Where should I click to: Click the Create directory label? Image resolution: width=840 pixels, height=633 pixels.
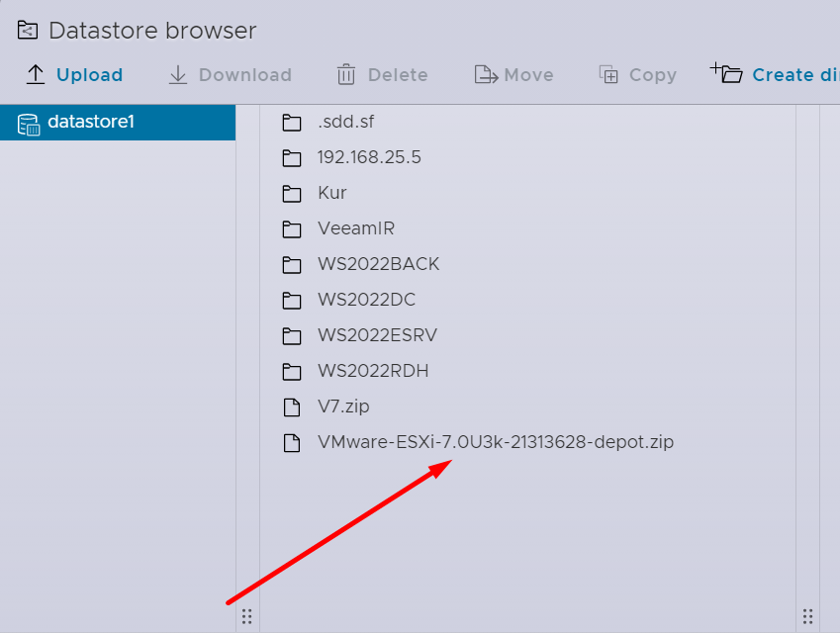(796, 75)
